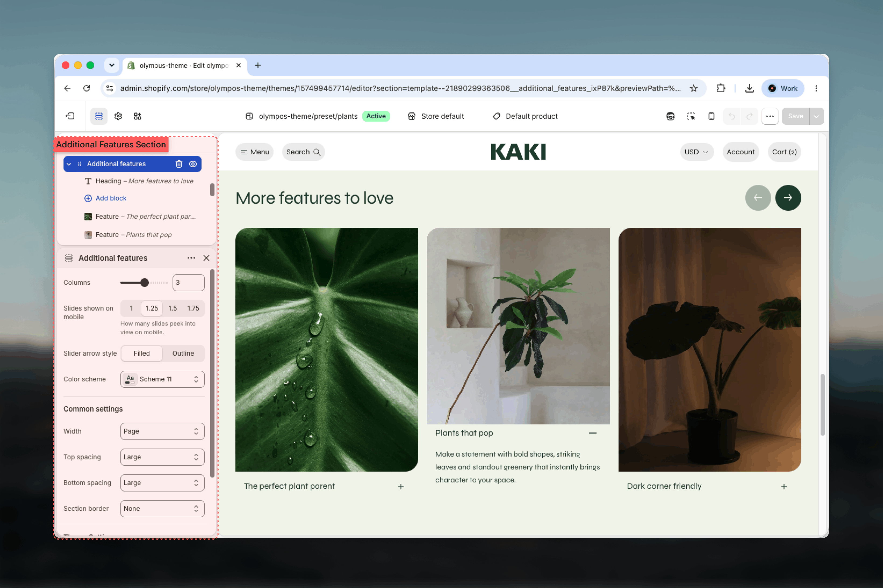This screenshot has width=883, height=588.
Task: Open the Save button dropdown arrow
Action: click(x=817, y=116)
